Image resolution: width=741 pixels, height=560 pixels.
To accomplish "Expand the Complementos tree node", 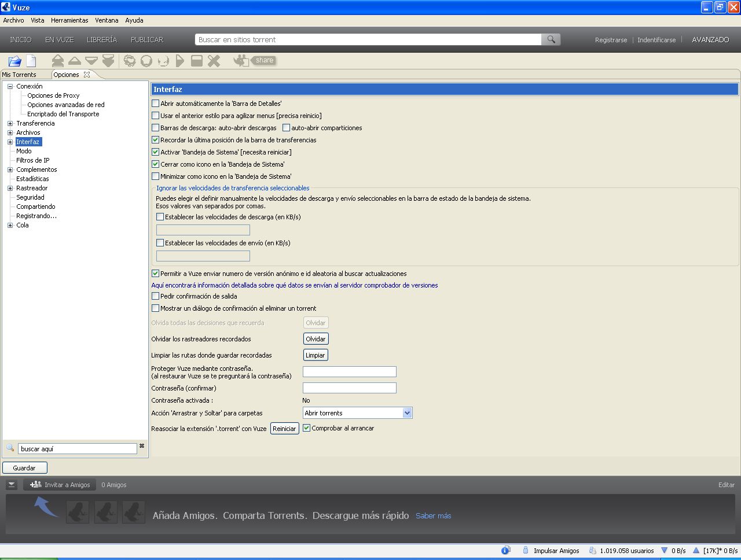I will (x=10, y=170).
